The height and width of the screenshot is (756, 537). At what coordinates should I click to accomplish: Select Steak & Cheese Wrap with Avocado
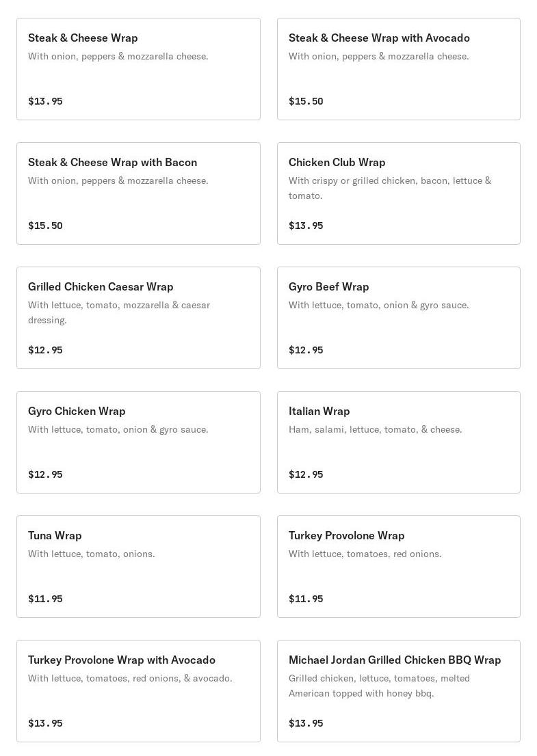point(399,69)
